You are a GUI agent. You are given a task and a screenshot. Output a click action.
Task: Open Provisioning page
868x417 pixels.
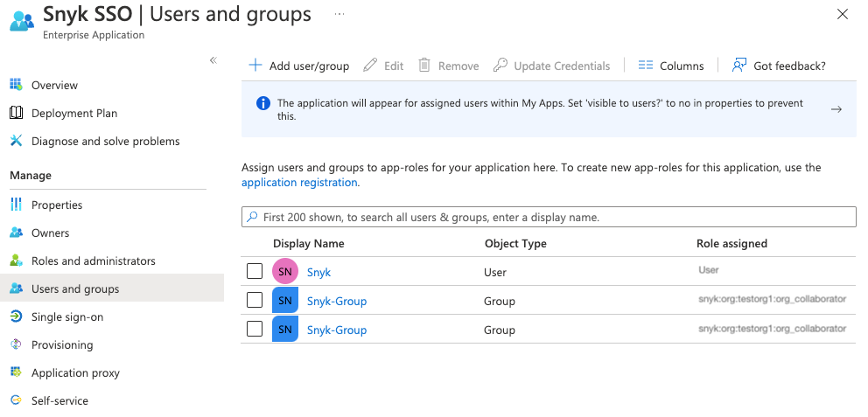point(62,345)
